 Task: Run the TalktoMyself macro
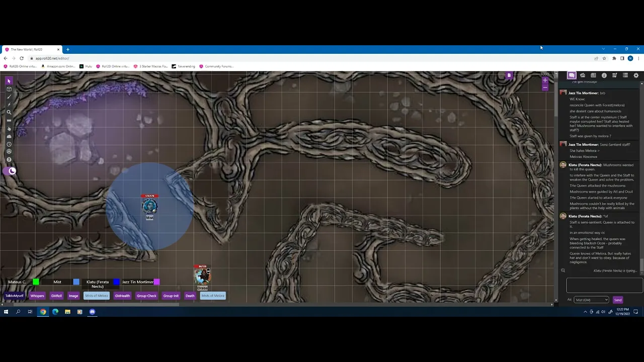coord(15,296)
